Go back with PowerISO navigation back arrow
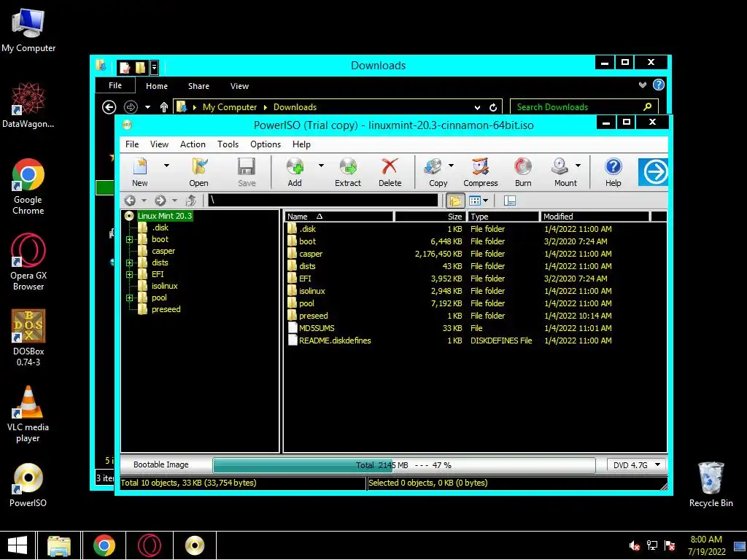Viewport: 747px width, 560px height. point(130,201)
